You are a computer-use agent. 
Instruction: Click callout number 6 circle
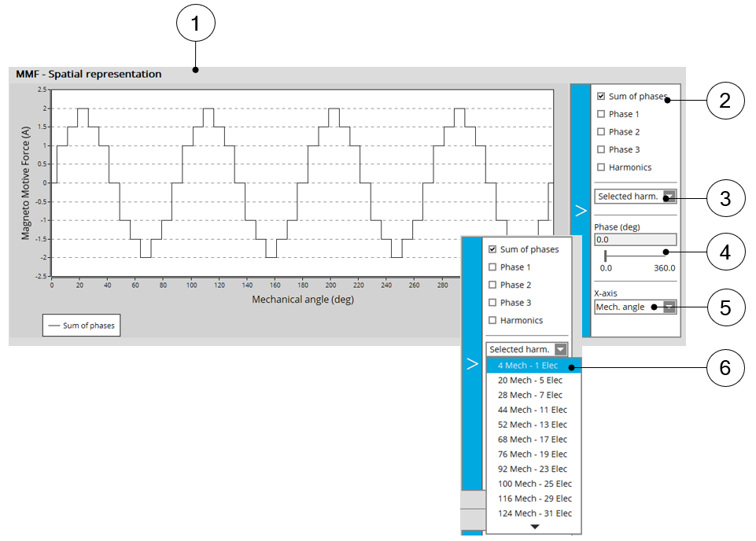tap(725, 367)
